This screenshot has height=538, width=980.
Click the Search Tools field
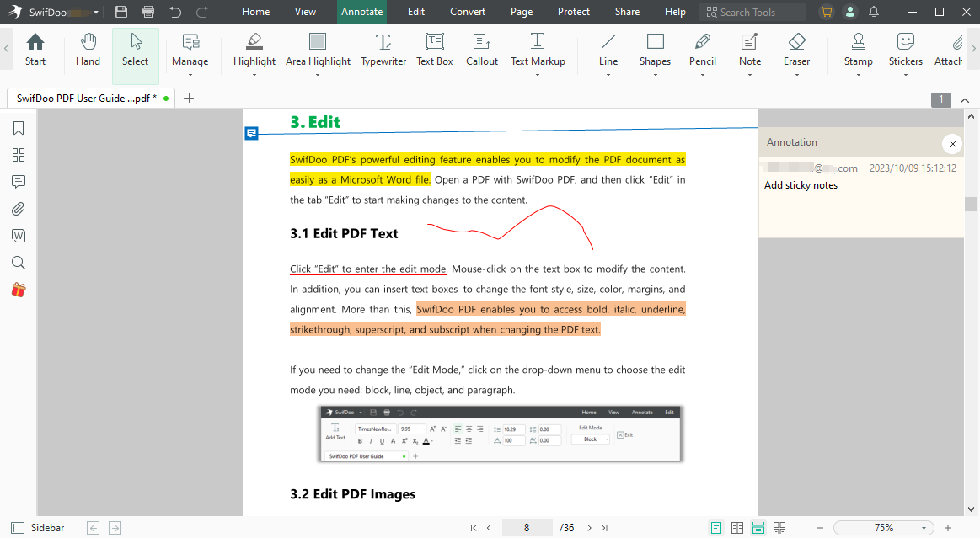[x=752, y=12]
